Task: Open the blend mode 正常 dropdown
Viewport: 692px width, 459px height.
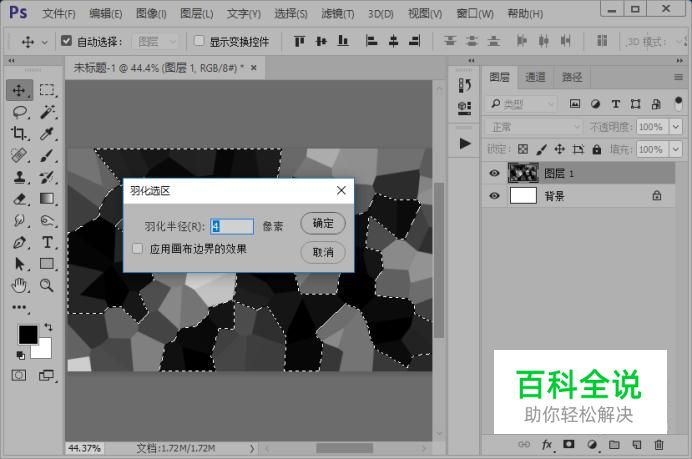Action: [x=534, y=127]
